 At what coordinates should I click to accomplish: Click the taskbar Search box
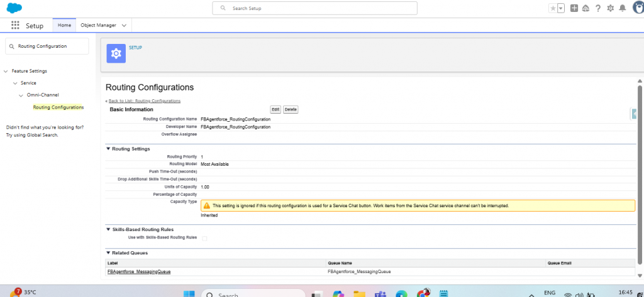(x=253, y=294)
